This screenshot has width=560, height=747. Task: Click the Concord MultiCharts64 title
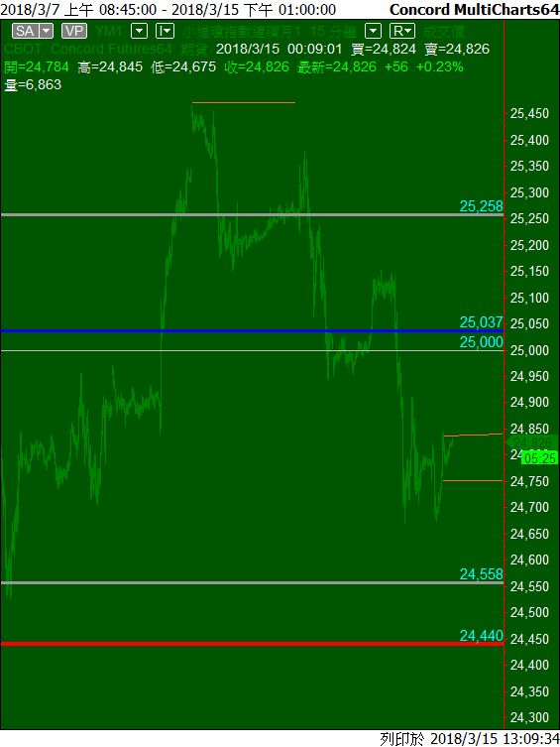tap(474, 10)
